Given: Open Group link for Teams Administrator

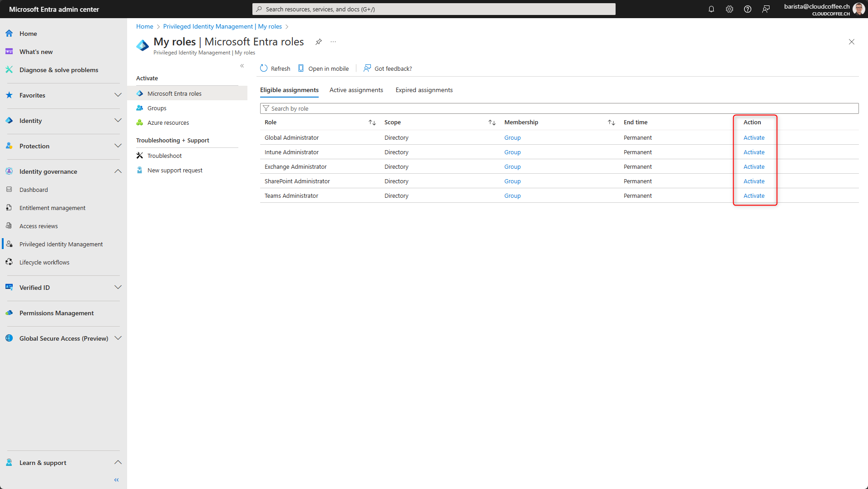Looking at the screenshot, I should [x=512, y=196].
